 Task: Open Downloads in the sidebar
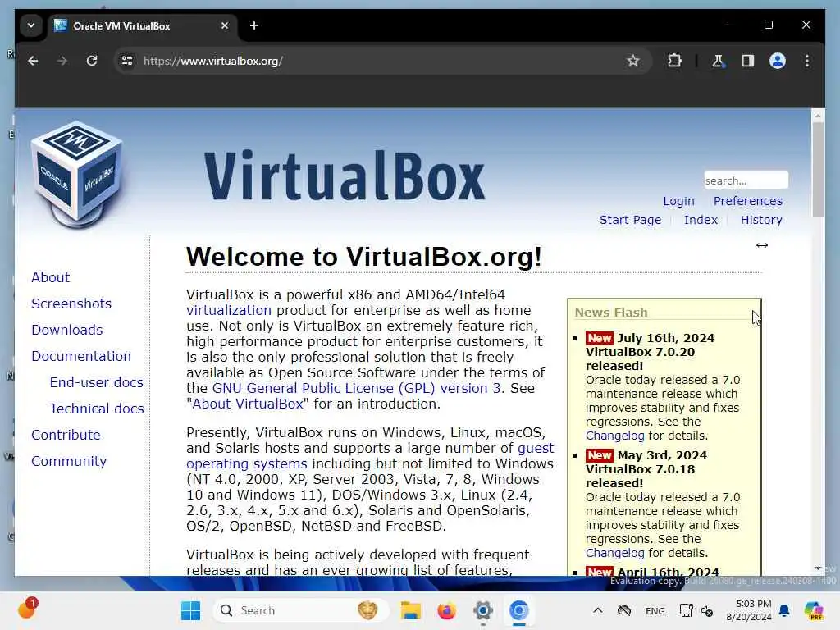[67, 330]
